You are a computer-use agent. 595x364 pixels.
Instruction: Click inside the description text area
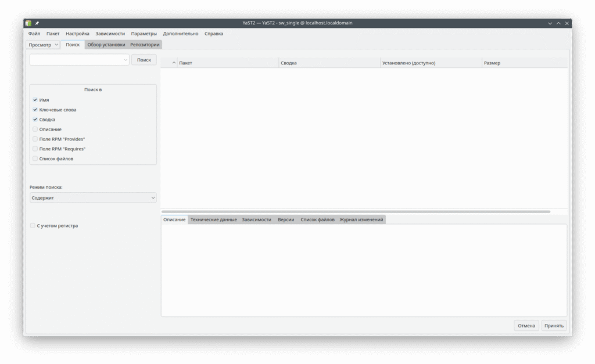click(364, 271)
